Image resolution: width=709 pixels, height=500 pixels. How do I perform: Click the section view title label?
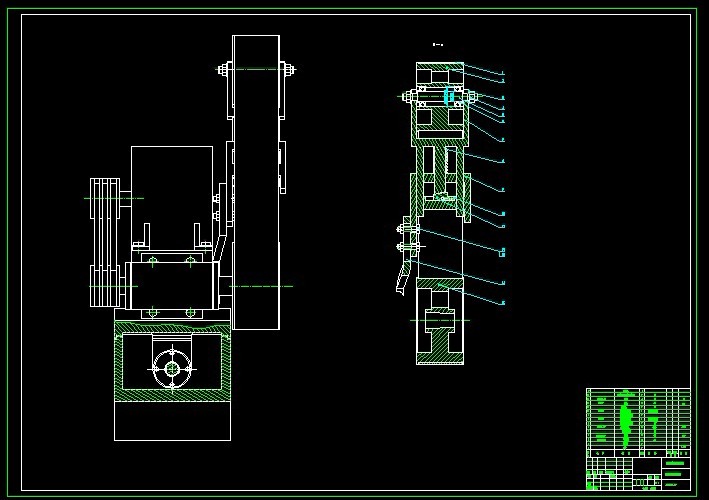(438, 45)
